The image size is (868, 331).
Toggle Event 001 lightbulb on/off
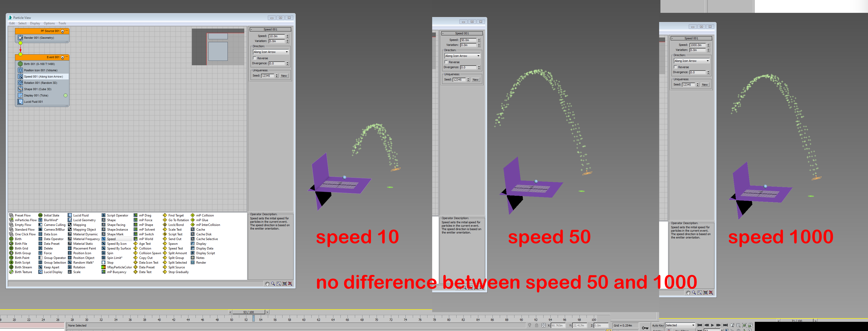point(63,58)
